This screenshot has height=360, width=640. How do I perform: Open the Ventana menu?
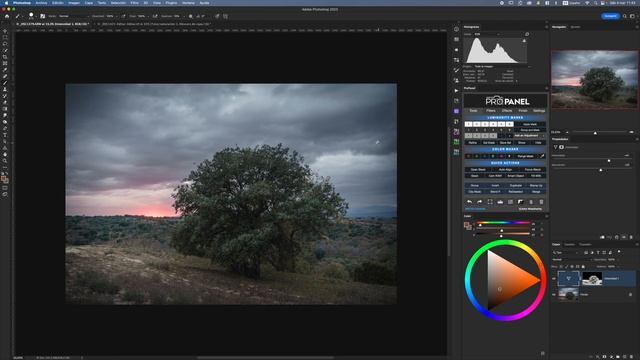tap(188, 3)
